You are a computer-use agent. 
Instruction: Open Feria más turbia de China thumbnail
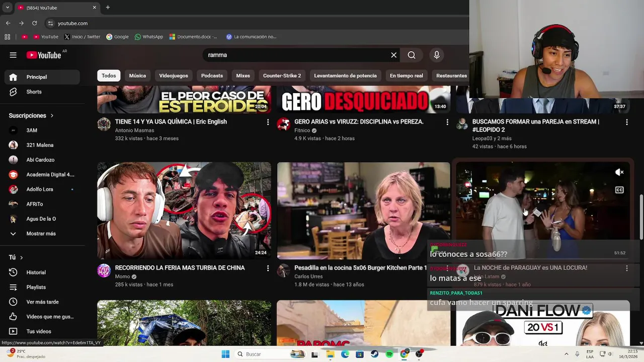click(x=184, y=211)
